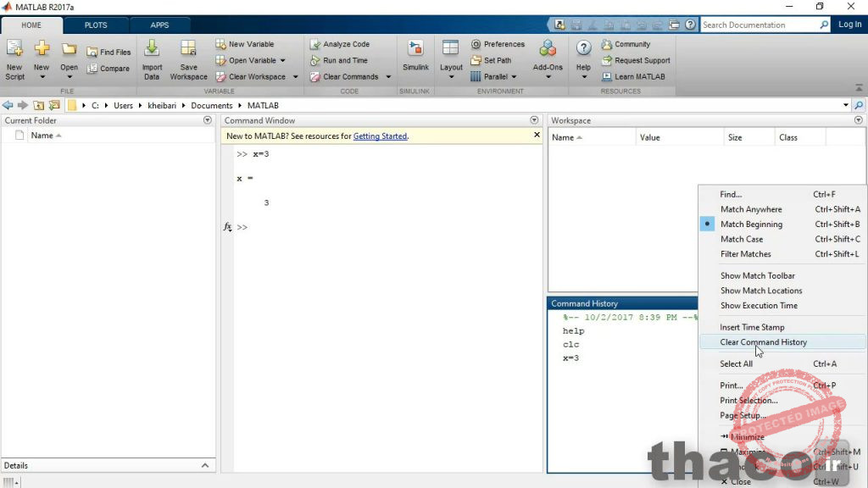Select Find... in context menu
Screen dimensions: 868x488
[x=782, y=194]
